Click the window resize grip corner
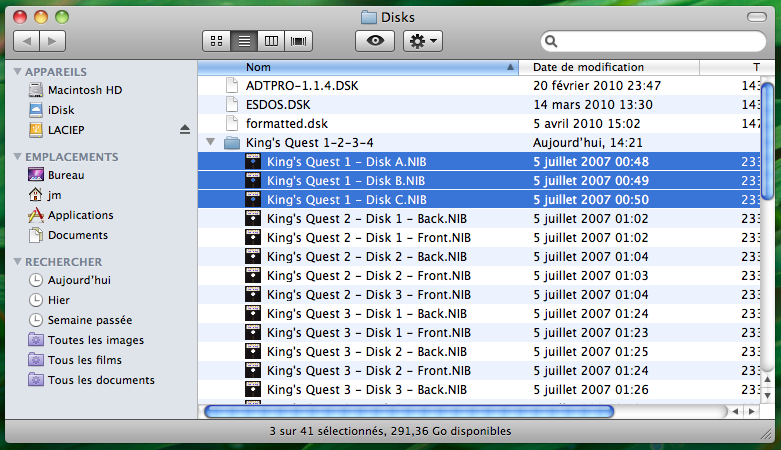 pyautogui.click(x=767, y=434)
